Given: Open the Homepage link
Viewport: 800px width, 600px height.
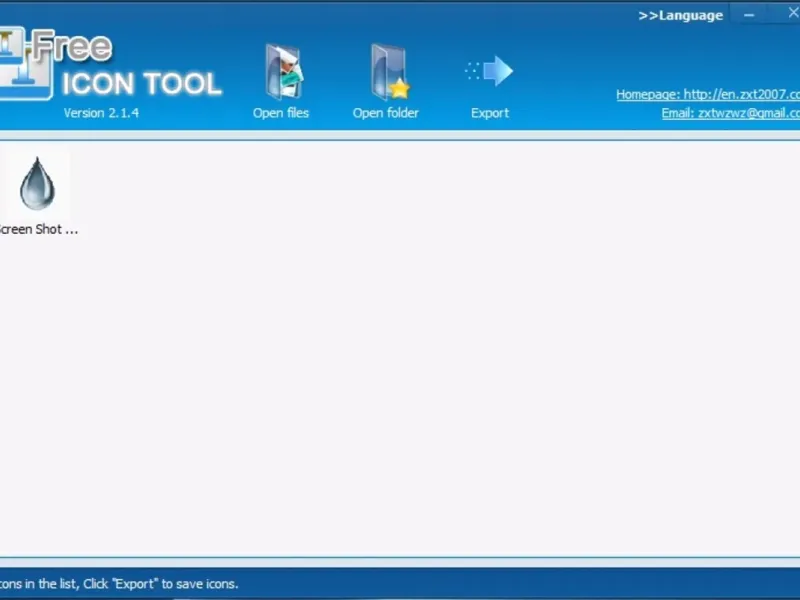Looking at the screenshot, I should coord(708,94).
